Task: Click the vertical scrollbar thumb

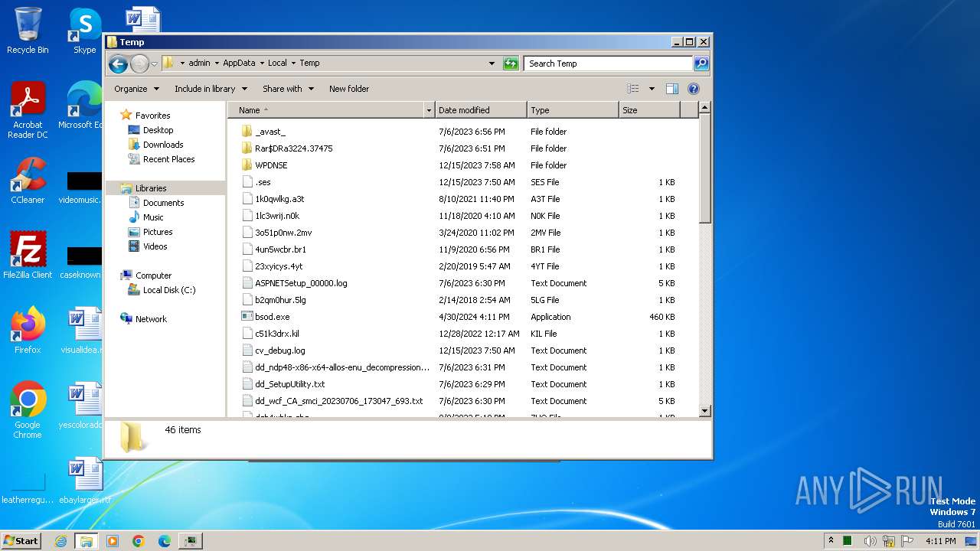Action: (x=705, y=170)
